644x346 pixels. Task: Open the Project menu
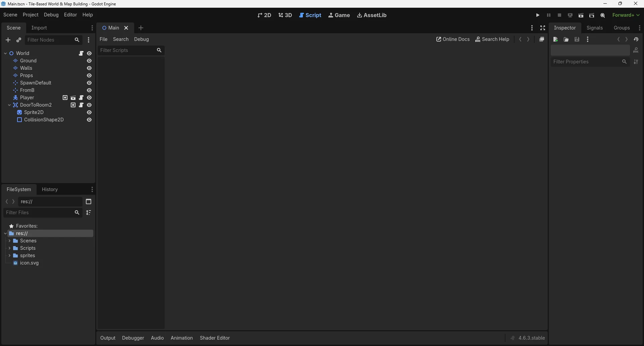(31, 15)
